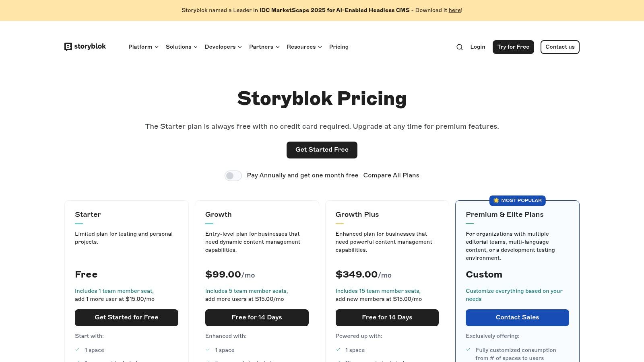Open the Partners dropdown

[x=264, y=47]
